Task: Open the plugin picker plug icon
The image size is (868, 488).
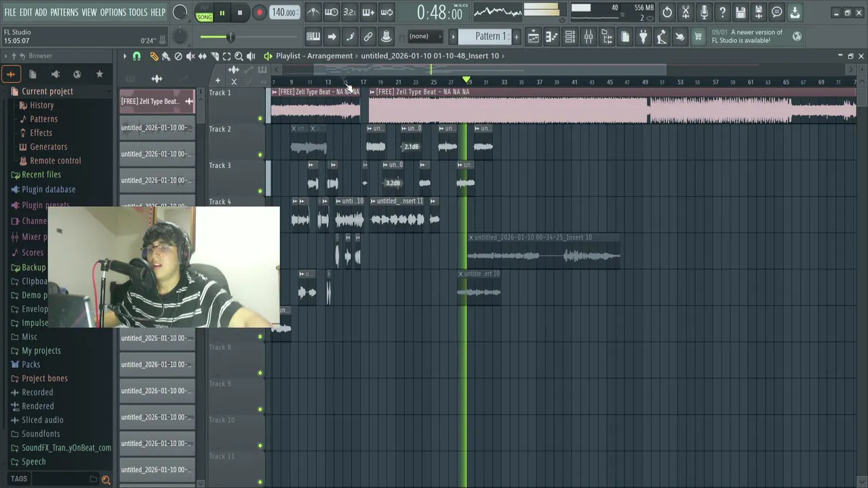Action: pyautogui.click(x=644, y=37)
